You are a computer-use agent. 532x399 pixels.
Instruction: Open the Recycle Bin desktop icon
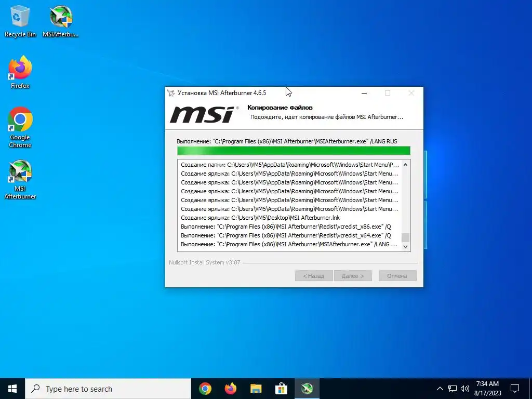pyautogui.click(x=20, y=21)
